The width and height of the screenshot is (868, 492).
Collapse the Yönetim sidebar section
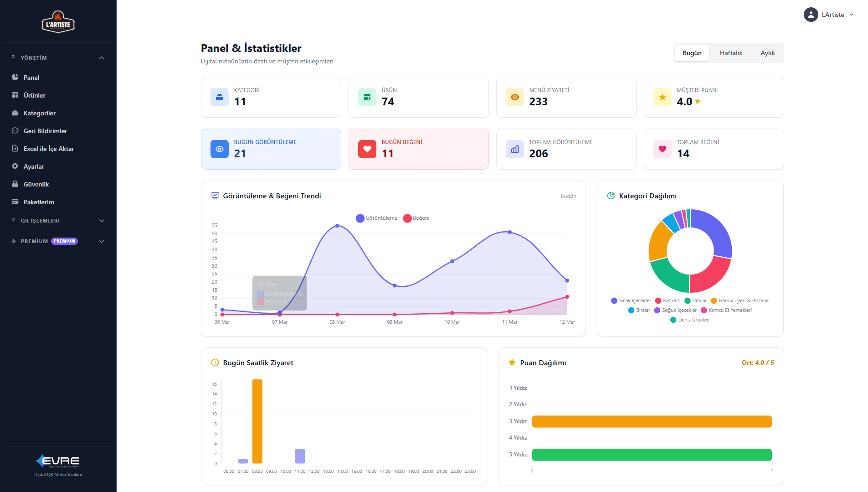[x=58, y=58]
